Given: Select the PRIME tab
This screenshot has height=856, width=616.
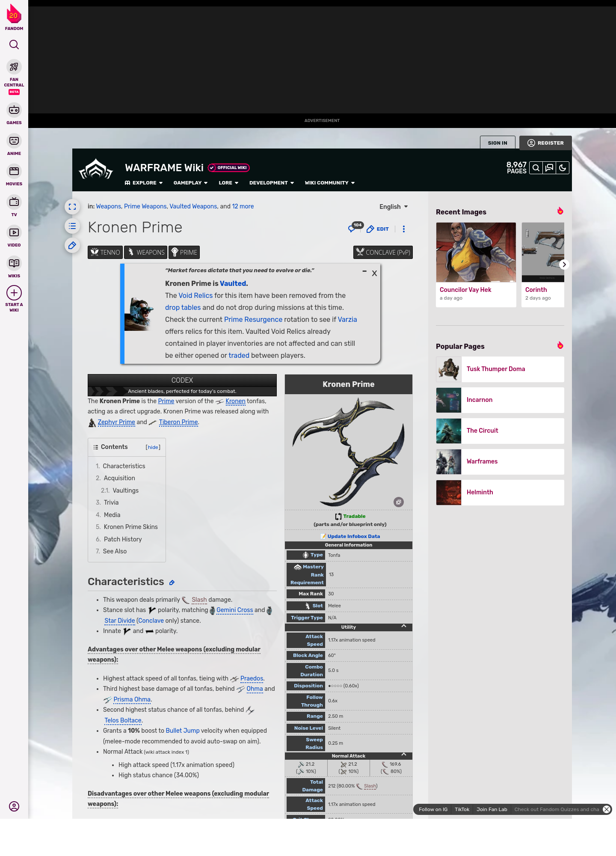Looking at the screenshot, I should pyautogui.click(x=184, y=253).
